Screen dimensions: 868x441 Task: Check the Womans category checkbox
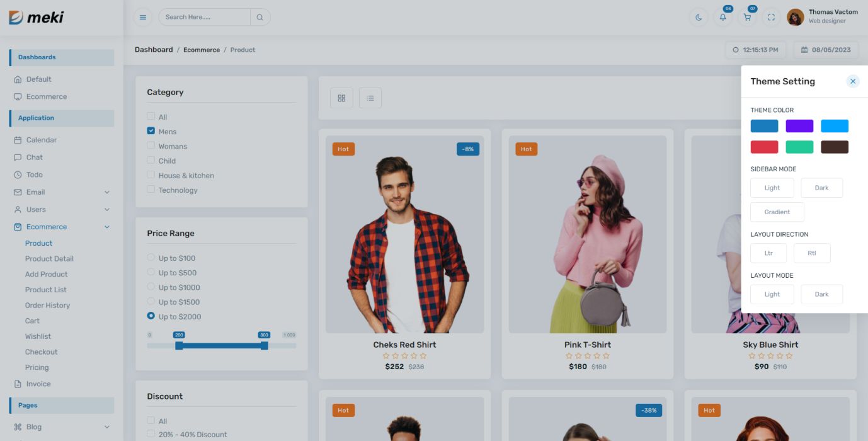151,146
